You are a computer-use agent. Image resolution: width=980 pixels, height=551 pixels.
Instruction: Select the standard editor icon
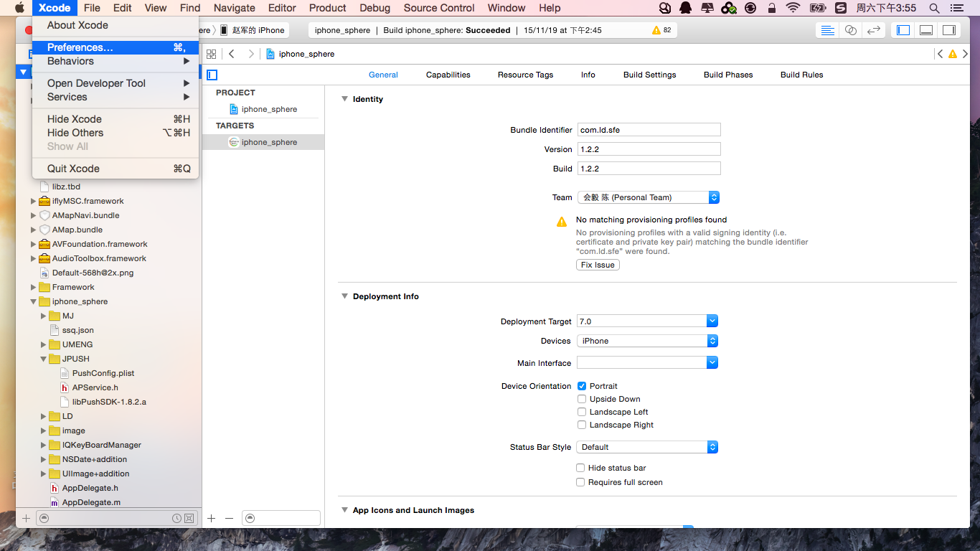tap(828, 30)
